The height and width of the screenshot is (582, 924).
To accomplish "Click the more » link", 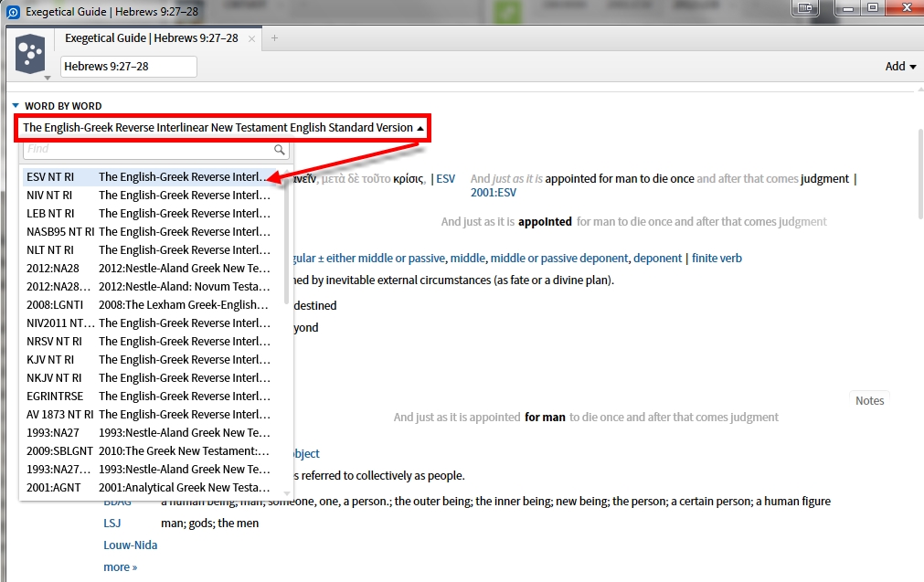I will pyautogui.click(x=121, y=566).
